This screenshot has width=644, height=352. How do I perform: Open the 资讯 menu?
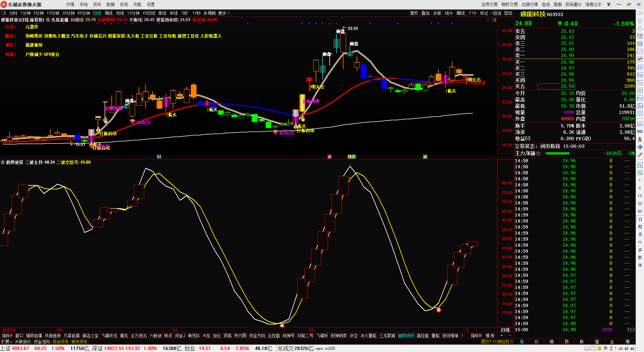(x=97, y=4)
